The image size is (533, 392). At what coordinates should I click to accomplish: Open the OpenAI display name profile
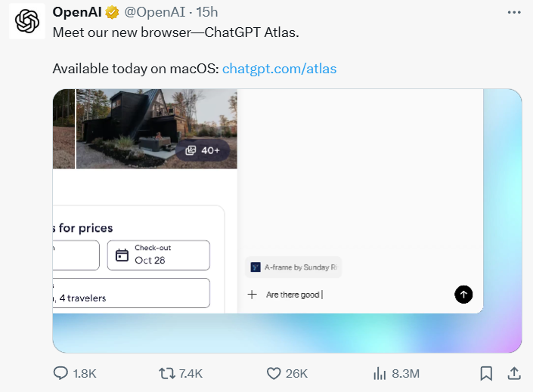(77, 12)
